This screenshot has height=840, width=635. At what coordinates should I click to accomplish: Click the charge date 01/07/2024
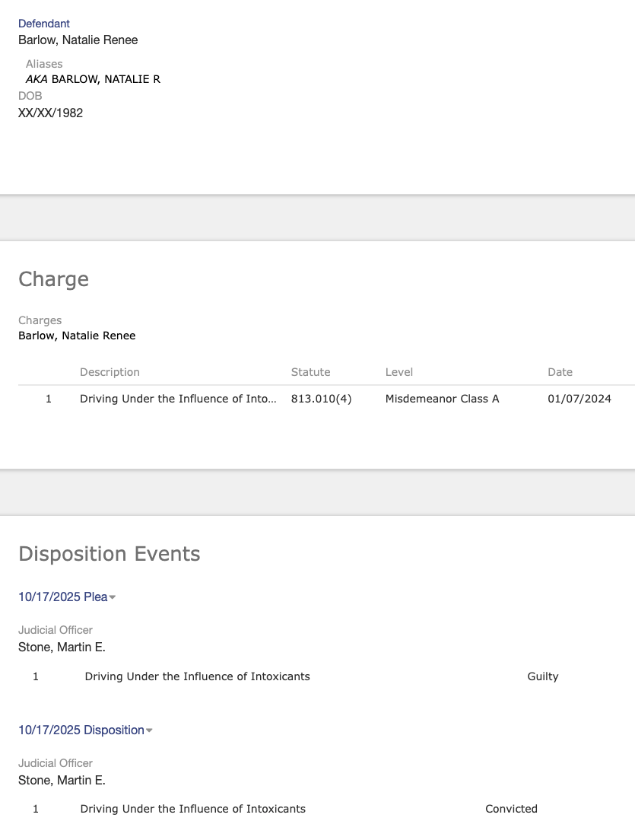[579, 399]
